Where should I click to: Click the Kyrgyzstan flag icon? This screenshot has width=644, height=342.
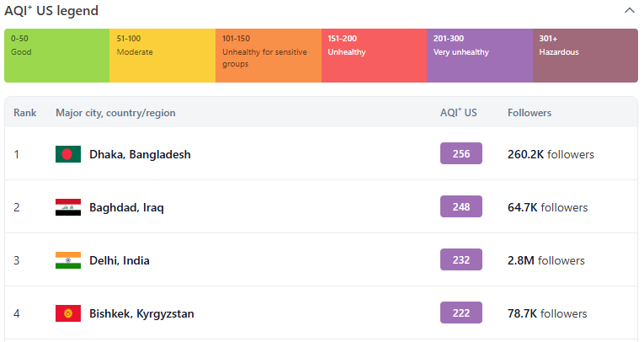(x=68, y=313)
